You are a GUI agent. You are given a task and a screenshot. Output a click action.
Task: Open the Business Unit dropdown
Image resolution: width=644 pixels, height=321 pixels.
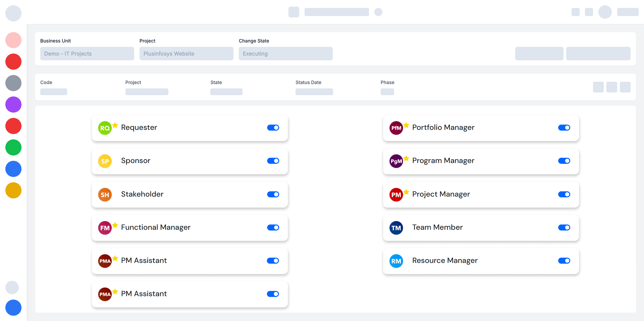(x=87, y=54)
